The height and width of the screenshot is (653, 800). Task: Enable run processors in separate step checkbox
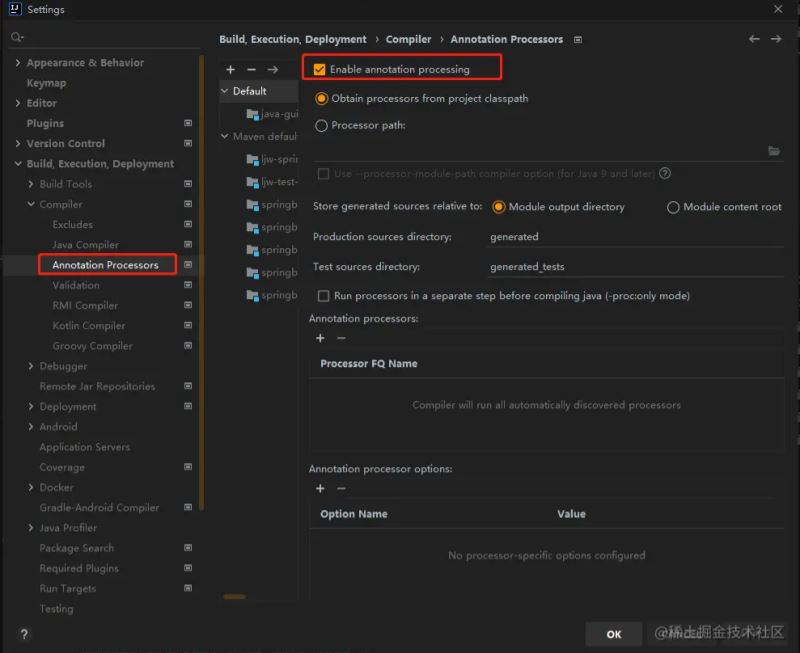(x=323, y=296)
